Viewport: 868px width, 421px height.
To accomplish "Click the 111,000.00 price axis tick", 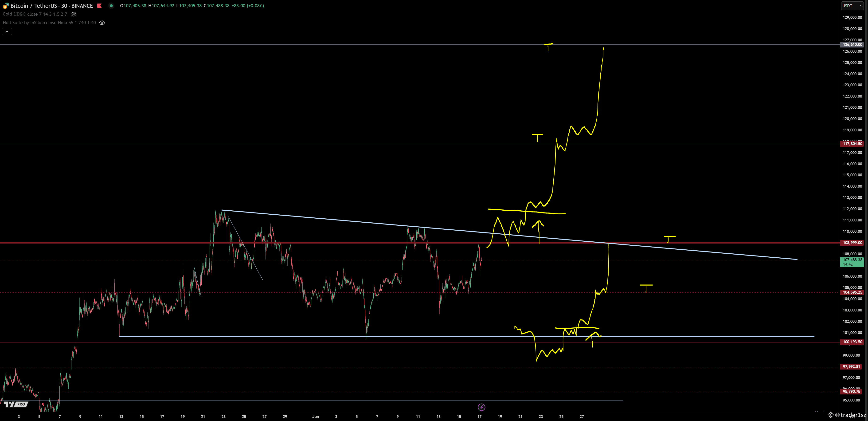I will [852, 220].
